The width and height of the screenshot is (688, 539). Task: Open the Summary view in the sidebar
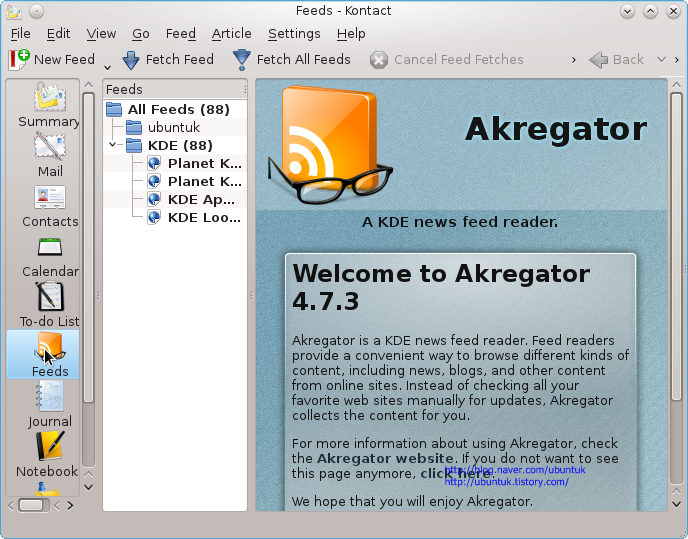pyautogui.click(x=49, y=104)
